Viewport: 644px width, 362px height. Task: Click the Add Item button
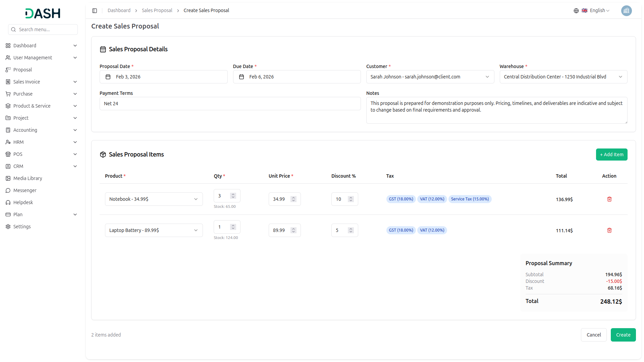[611, 155]
